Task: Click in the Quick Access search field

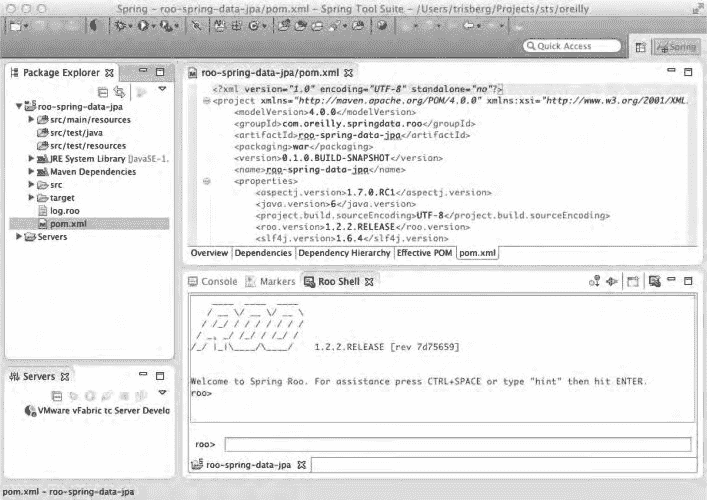Action: pos(572,47)
